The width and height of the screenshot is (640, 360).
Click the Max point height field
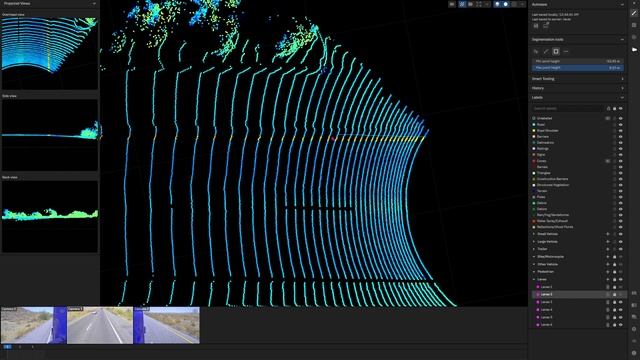click(578, 68)
